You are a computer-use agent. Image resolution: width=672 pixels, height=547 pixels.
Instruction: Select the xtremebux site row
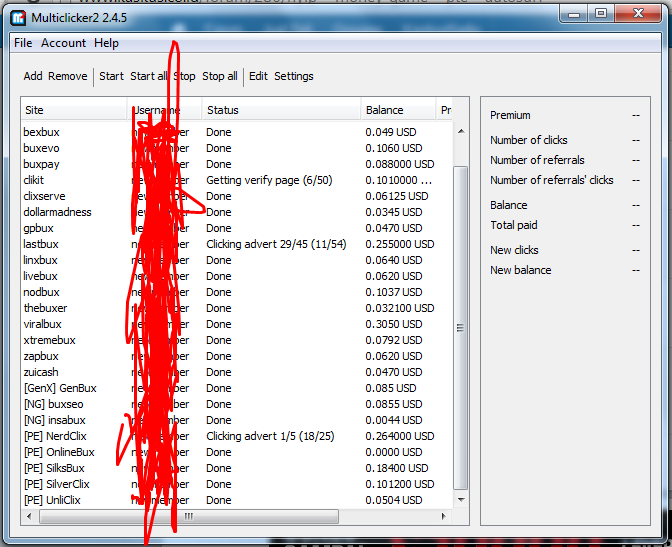coord(237,340)
